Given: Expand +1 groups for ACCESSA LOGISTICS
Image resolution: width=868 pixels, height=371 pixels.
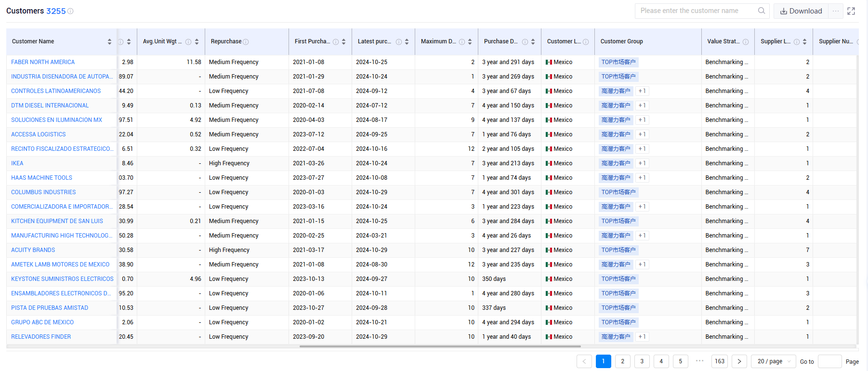Looking at the screenshot, I should click(x=642, y=134).
